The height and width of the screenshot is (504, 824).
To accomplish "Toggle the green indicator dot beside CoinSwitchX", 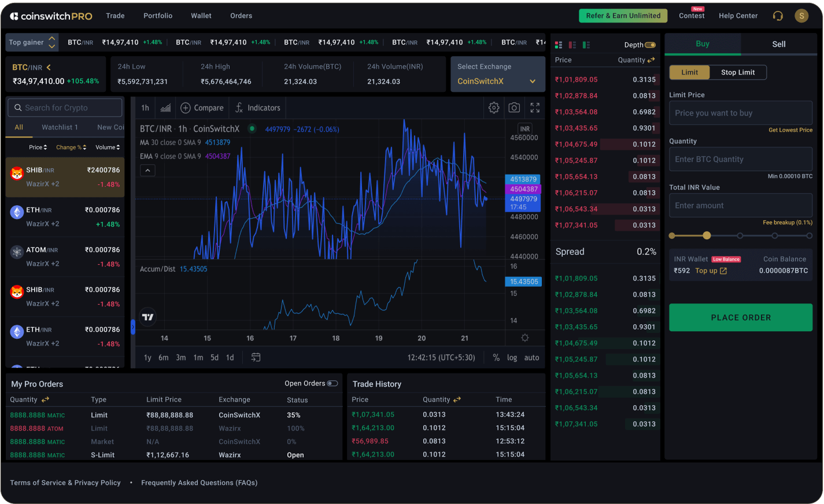I will point(252,128).
